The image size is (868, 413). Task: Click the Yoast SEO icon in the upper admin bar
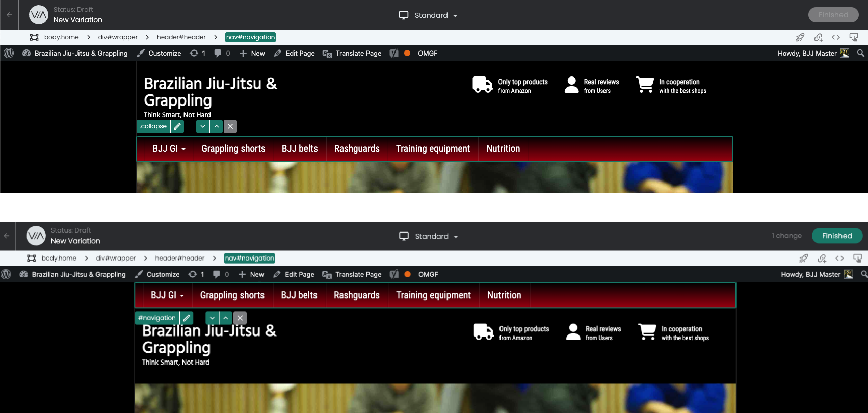pyautogui.click(x=394, y=53)
